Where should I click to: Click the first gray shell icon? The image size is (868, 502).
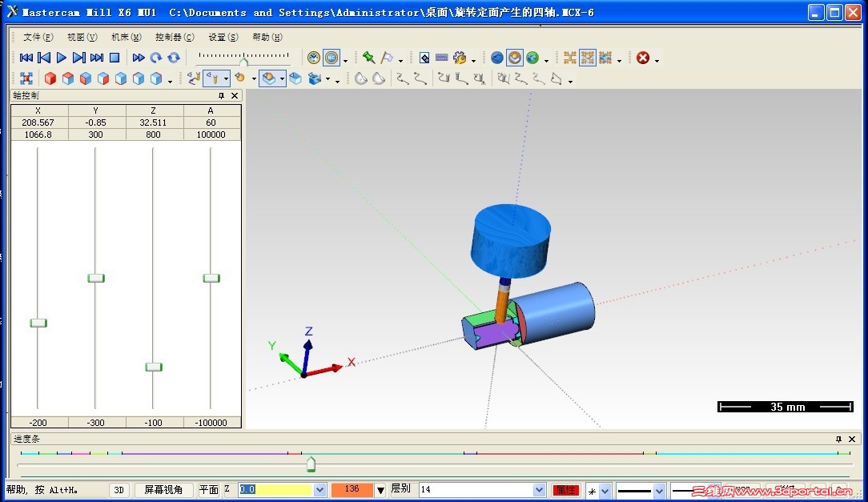(x=361, y=78)
